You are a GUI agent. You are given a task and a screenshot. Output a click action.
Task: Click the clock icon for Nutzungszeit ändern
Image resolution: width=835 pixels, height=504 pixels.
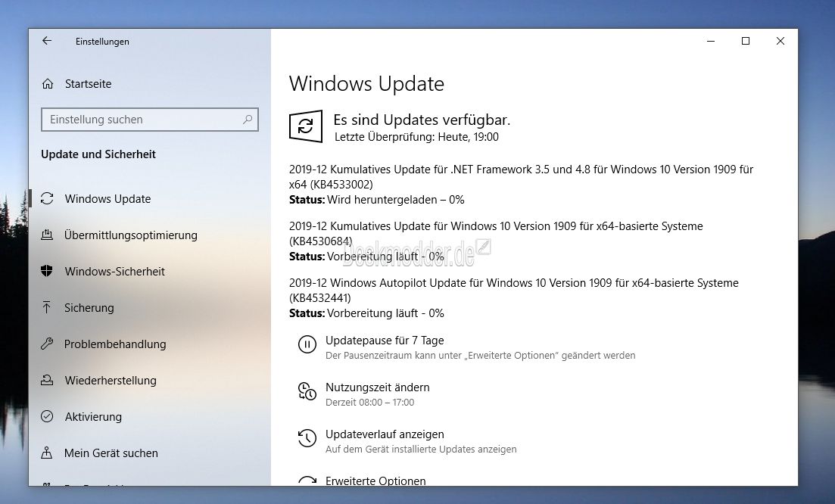307,391
